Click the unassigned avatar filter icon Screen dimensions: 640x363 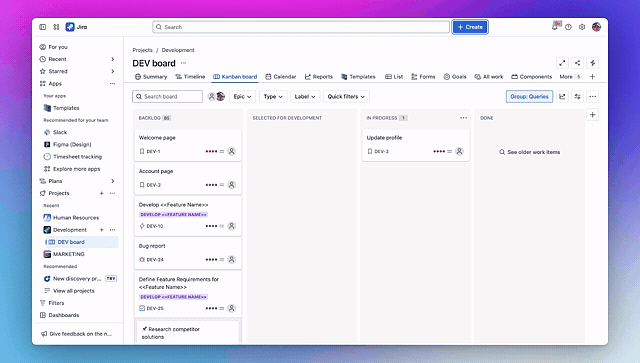(x=211, y=97)
